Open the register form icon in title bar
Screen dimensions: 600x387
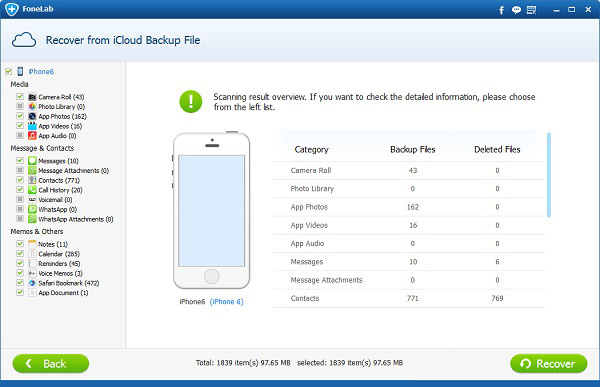[532, 10]
